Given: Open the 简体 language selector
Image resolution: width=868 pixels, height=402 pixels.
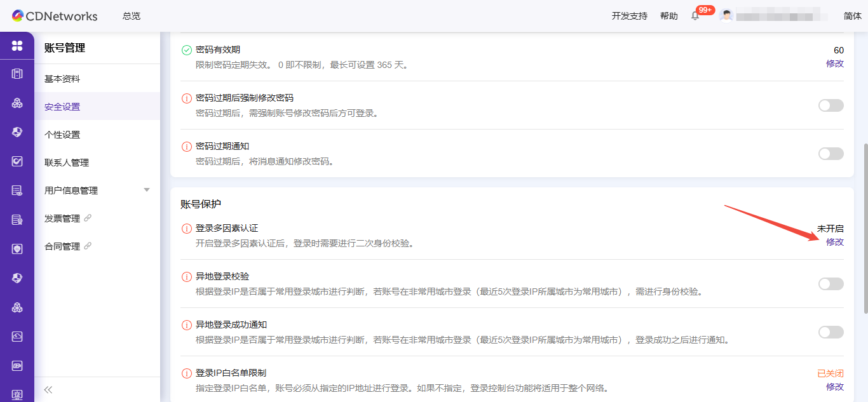Looking at the screenshot, I should [x=852, y=15].
